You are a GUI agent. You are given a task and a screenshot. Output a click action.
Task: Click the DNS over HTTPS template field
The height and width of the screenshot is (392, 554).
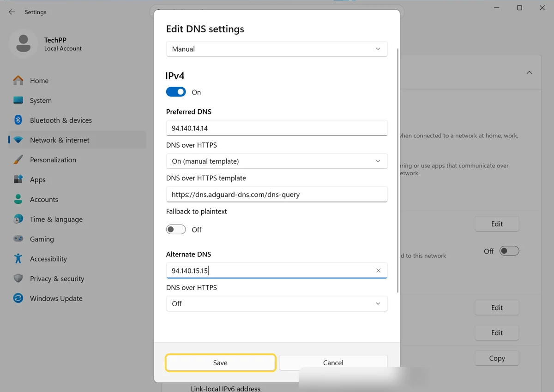coord(277,195)
